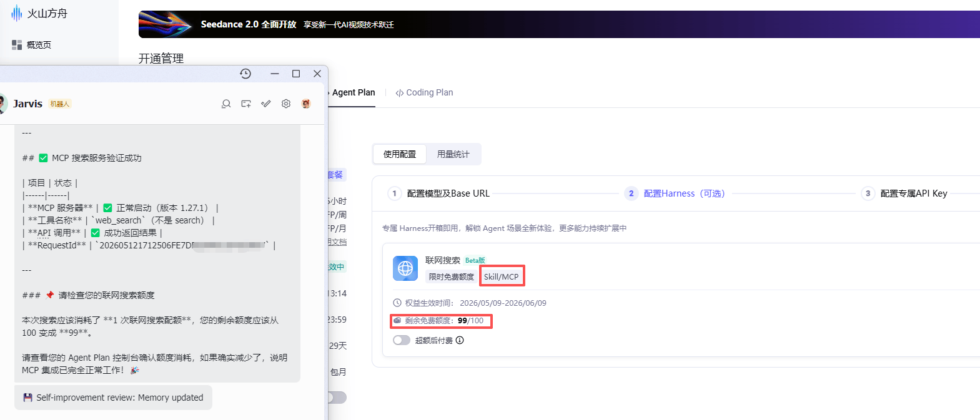Go to step 1 配置模型及Base URL
The height and width of the screenshot is (420, 980).
[439, 193]
